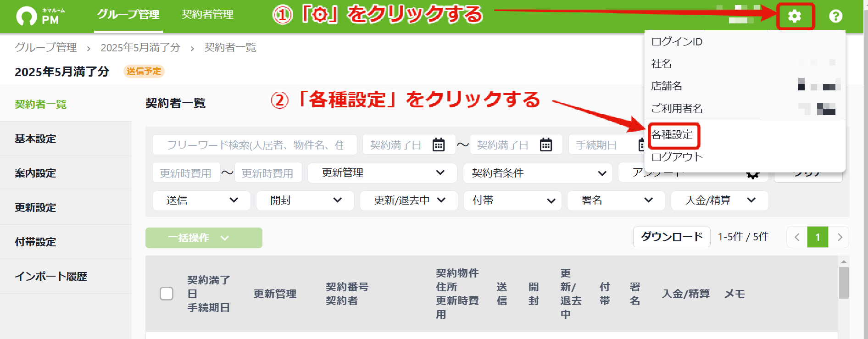Click the ダウンロード button

click(x=672, y=237)
